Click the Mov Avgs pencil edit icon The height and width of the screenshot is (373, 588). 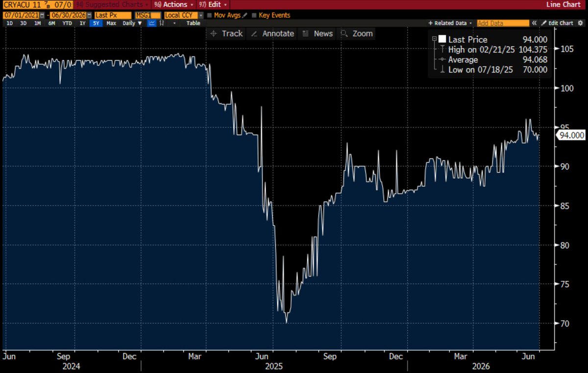click(245, 15)
